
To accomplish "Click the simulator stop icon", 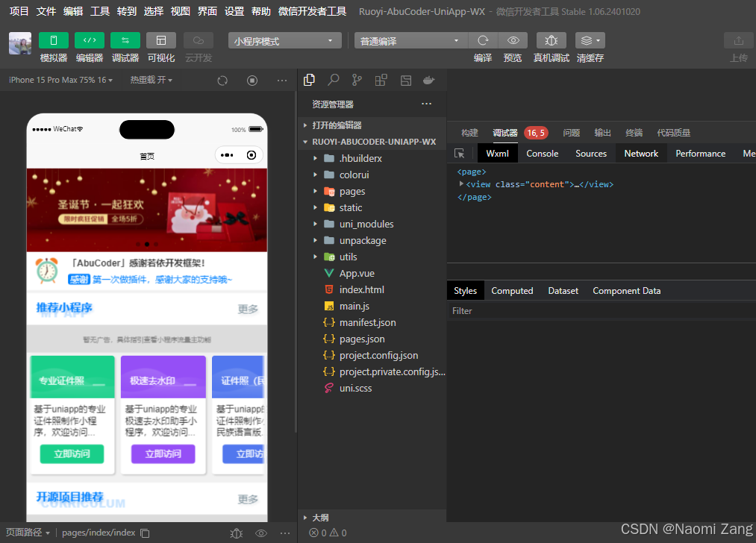I will (252, 81).
